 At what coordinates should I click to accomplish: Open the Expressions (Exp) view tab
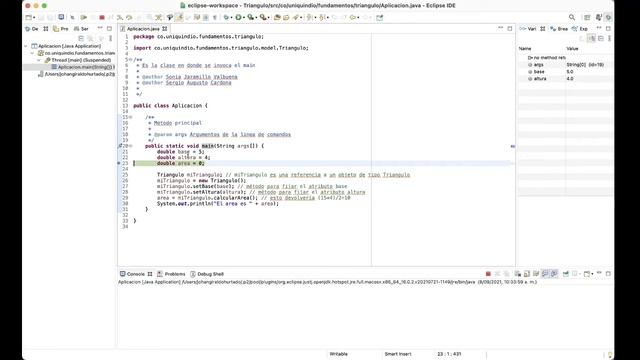(x=580, y=29)
